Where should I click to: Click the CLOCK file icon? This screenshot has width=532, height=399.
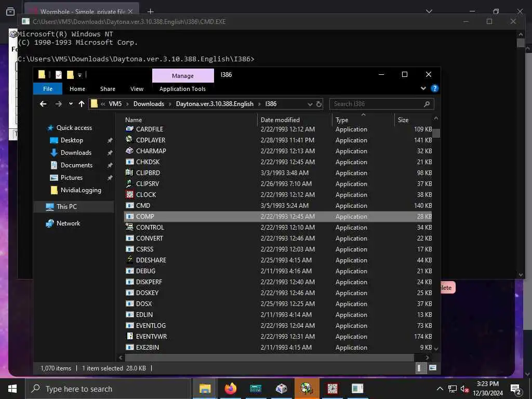coord(129,194)
